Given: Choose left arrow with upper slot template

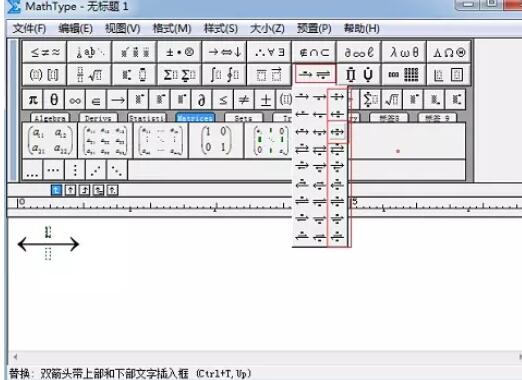Looking at the screenshot, I should (302, 114).
